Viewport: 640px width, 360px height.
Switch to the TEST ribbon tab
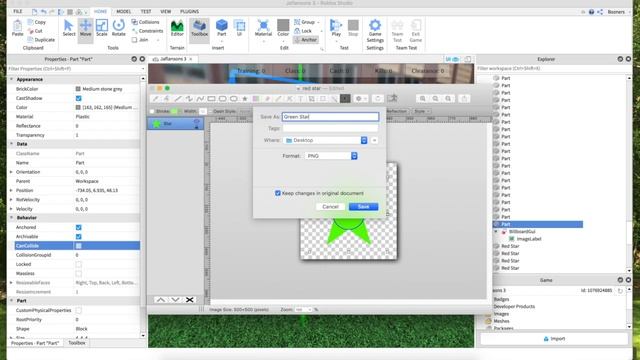click(146, 11)
